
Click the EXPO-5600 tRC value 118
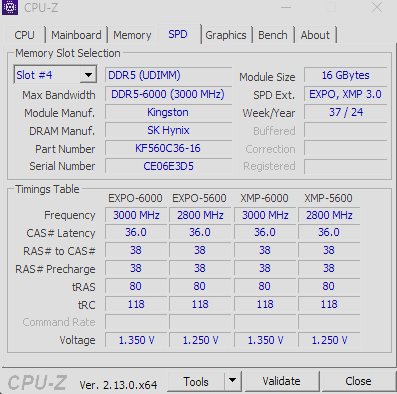pyautogui.click(x=200, y=304)
